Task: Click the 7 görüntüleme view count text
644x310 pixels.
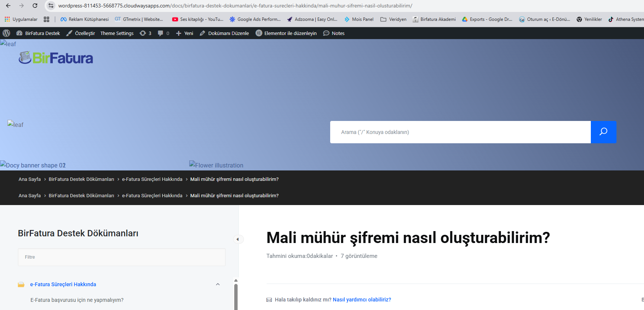Action: (359, 256)
